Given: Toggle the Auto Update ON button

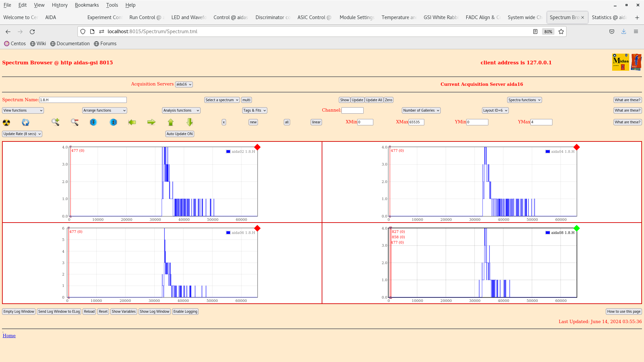Looking at the screenshot, I should tap(179, 134).
